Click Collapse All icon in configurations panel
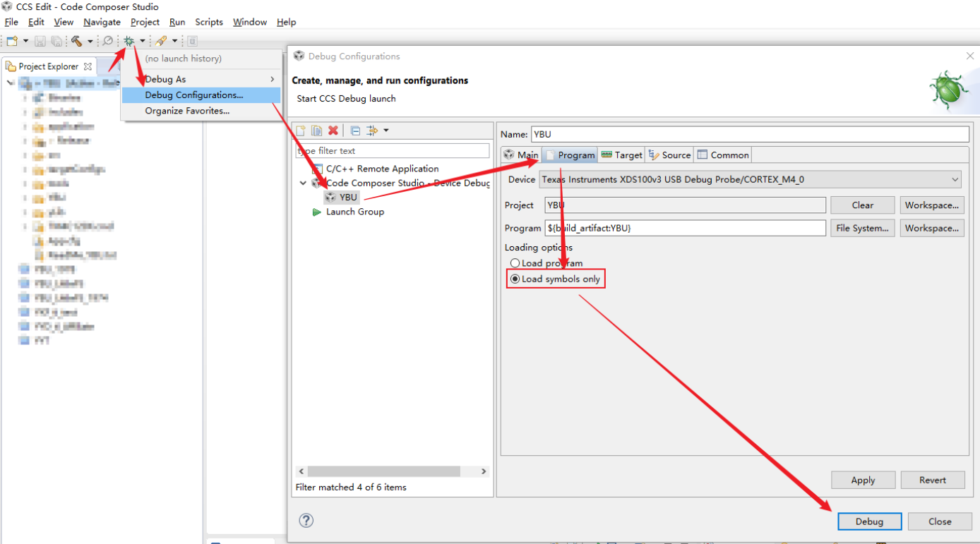The width and height of the screenshot is (980, 544). (x=355, y=131)
